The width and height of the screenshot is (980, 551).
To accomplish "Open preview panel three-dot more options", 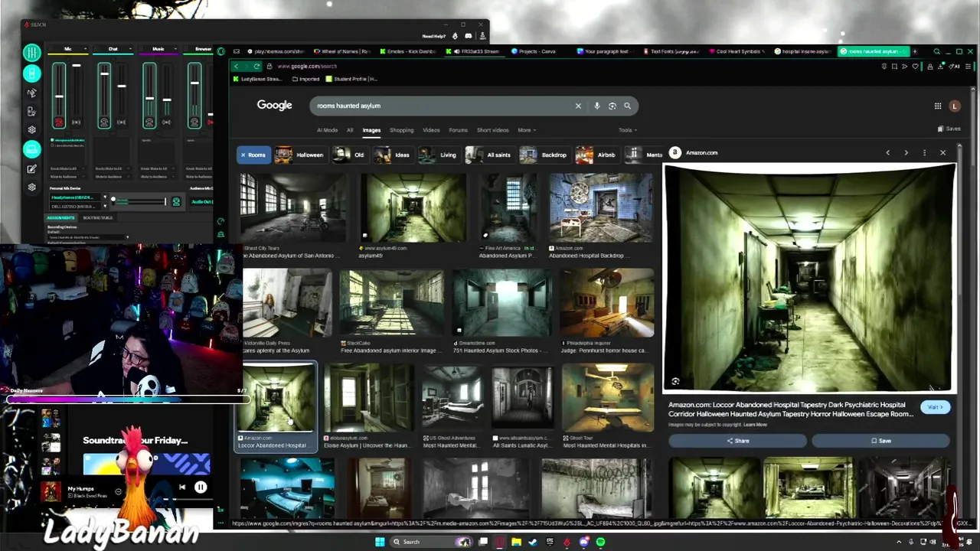I will (x=924, y=153).
